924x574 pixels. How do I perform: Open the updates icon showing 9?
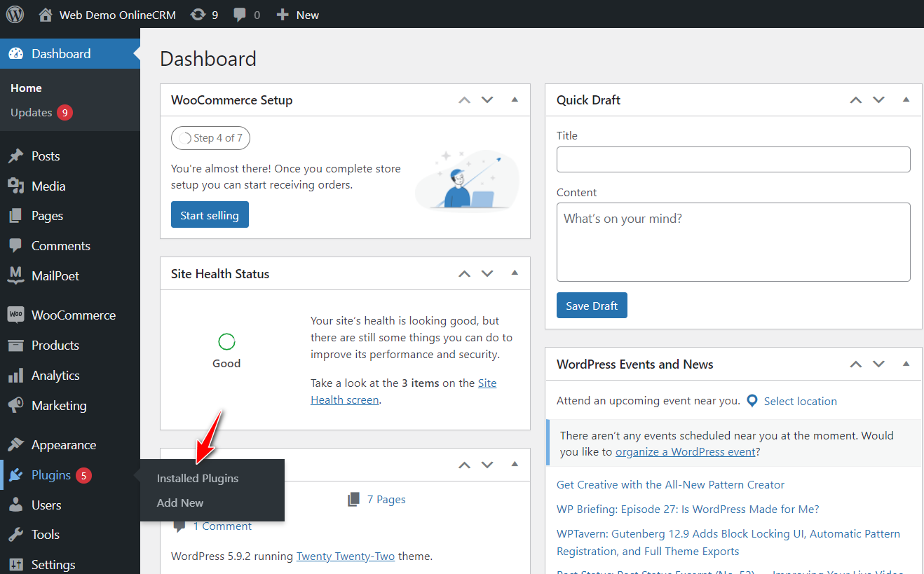click(198, 15)
